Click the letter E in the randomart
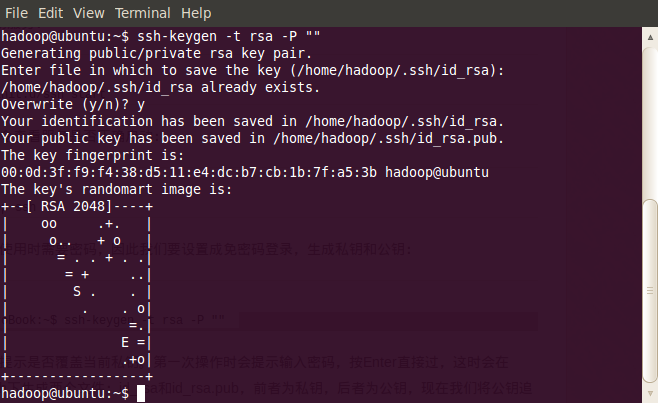This screenshot has width=658, height=403. 125,343
